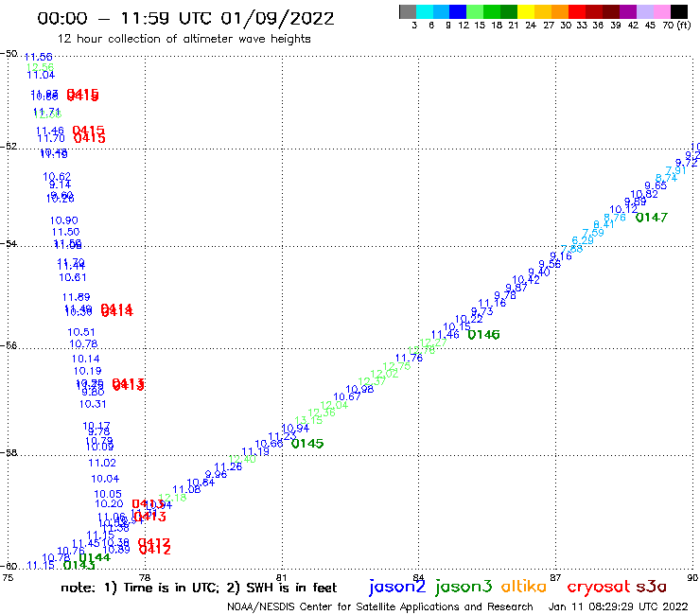Click the lavender 45 ft legend swatch
Image resolution: width=700 pixels, height=615 pixels.
click(x=644, y=11)
